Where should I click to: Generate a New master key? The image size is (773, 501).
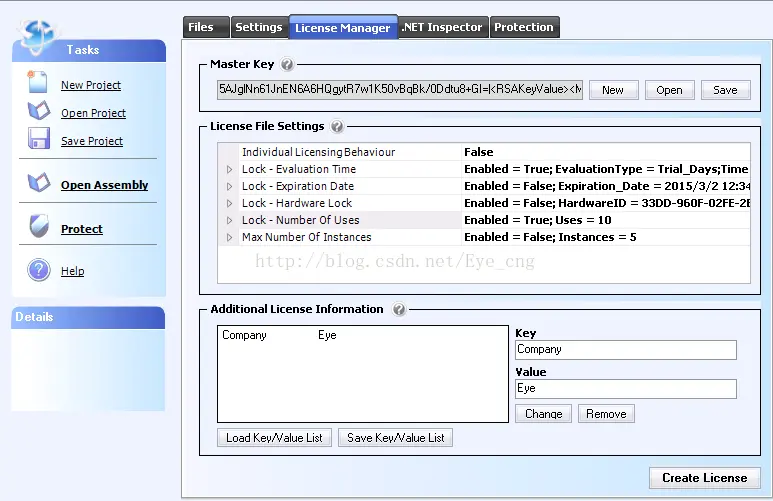tap(613, 90)
